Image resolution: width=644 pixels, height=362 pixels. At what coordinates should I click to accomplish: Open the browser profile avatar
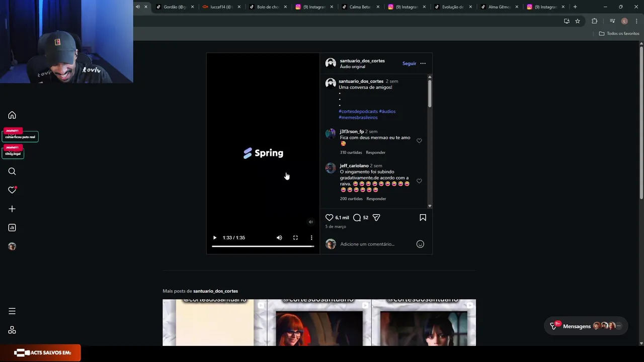[x=624, y=21]
